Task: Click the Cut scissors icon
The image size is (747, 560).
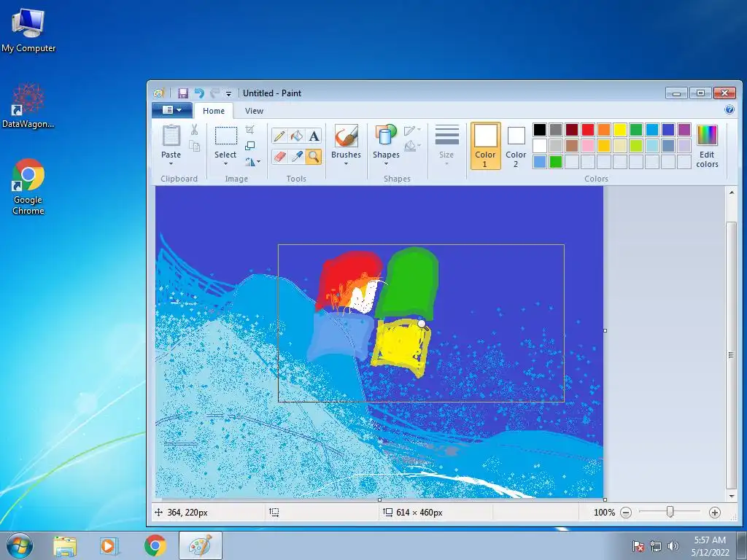Action: pos(194,130)
